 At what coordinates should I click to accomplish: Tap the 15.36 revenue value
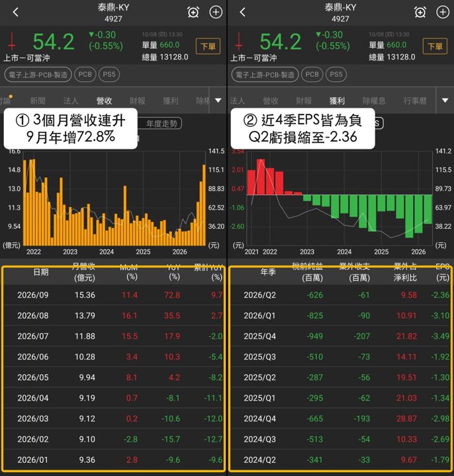85,295
